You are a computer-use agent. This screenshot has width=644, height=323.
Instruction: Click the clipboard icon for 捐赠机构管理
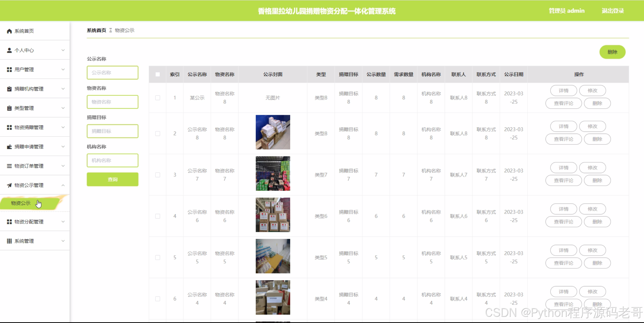[9, 89]
